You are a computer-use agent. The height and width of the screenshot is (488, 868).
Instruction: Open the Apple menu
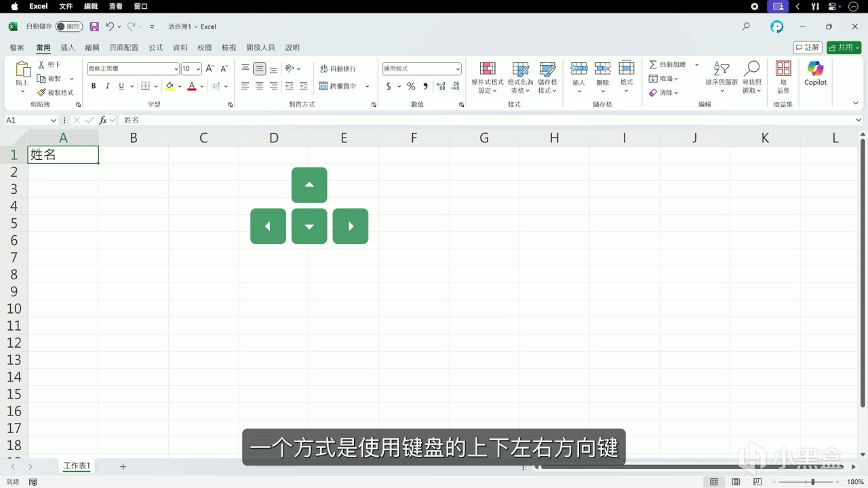pyautogui.click(x=14, y=6)
